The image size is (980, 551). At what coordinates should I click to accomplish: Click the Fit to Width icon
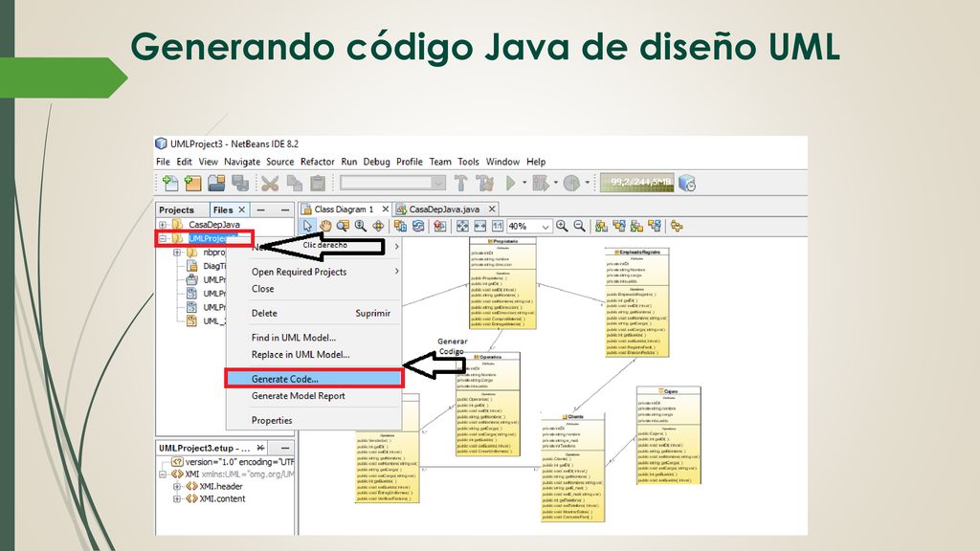point(479,226)
